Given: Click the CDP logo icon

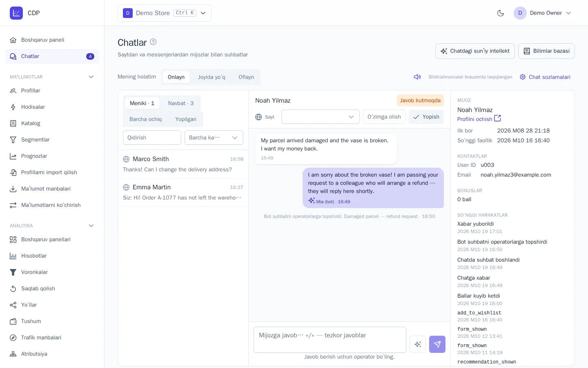Looking at the screenshot, I should click(x=16, y=13).
